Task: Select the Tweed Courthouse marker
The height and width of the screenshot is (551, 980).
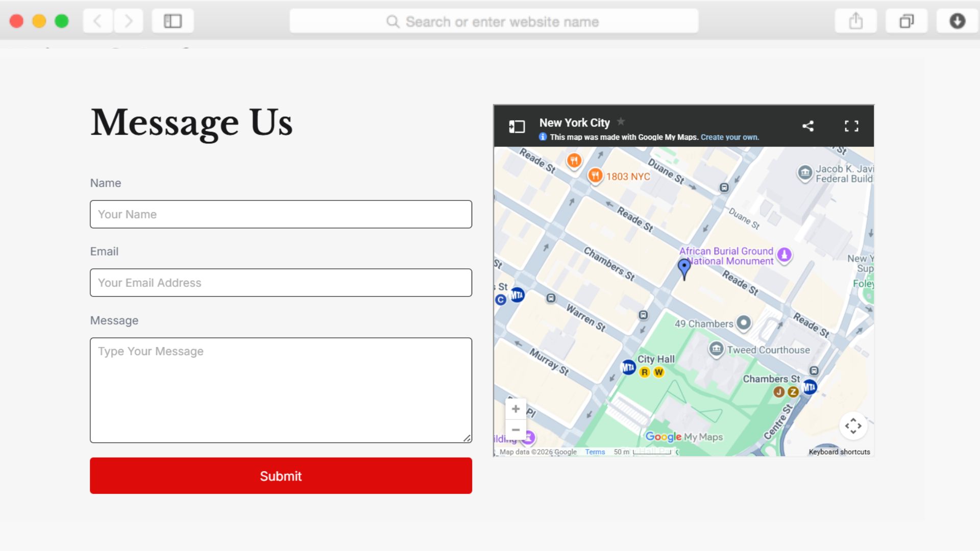Action: pyautogui.click(x=716, y=349)
